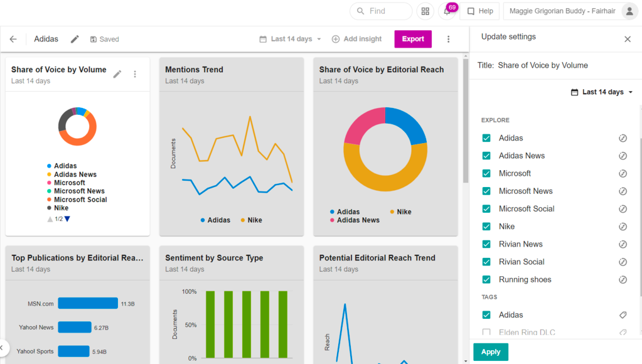Click the Yahoo! News bar

75,327
